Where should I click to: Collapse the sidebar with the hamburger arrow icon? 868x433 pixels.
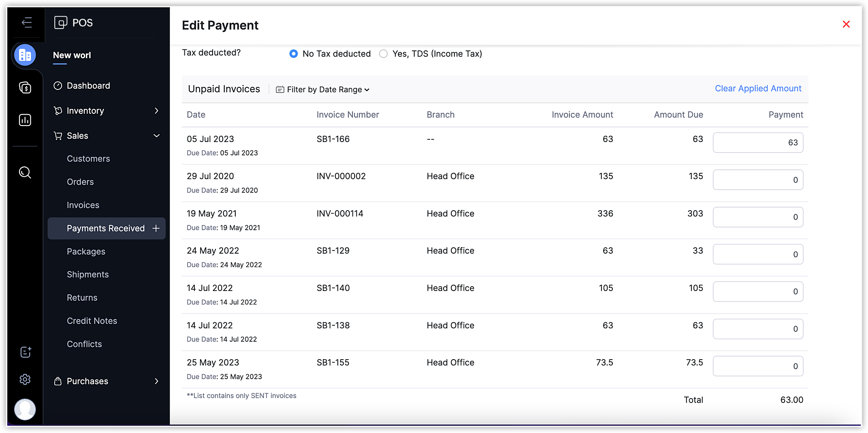click(x=26, y=23)
